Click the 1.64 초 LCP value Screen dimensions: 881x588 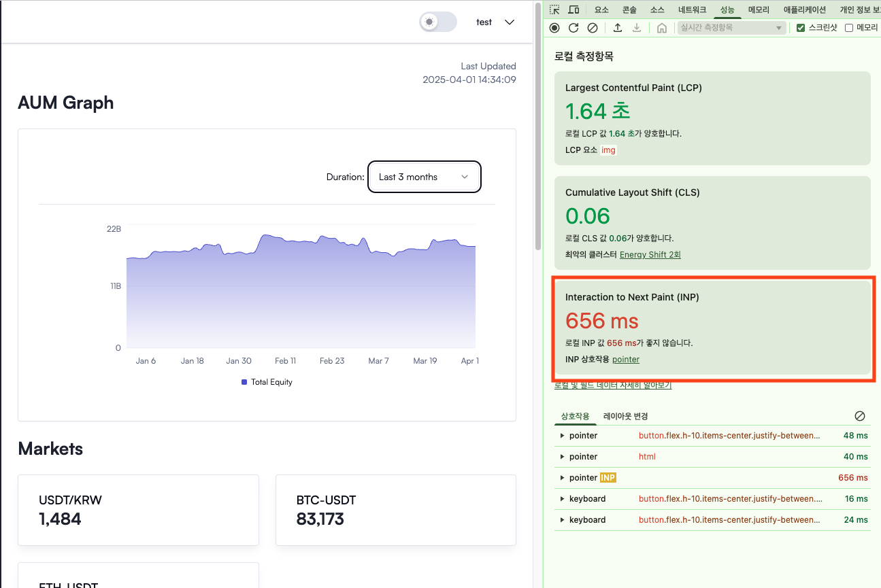tap(598, 111)
